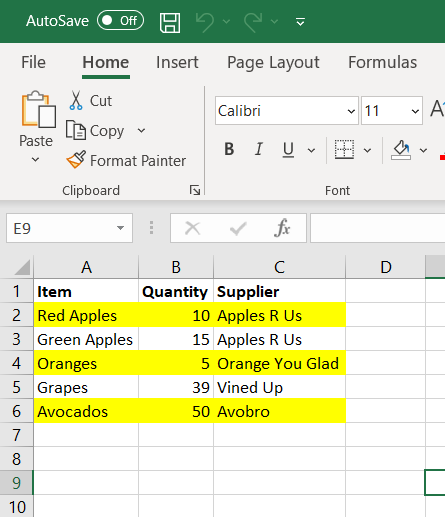Open the File tab
Viewport: 445px width, 517px height.
(33, 62)
